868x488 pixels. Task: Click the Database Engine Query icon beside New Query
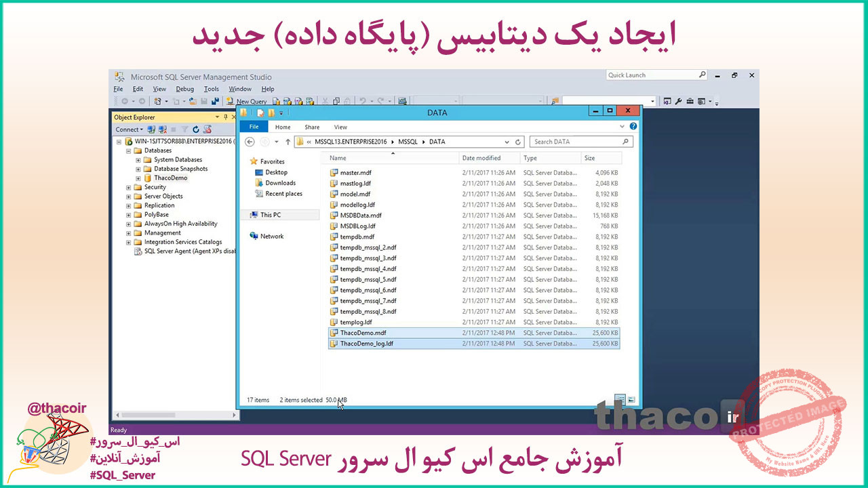[x=276, y=102]
